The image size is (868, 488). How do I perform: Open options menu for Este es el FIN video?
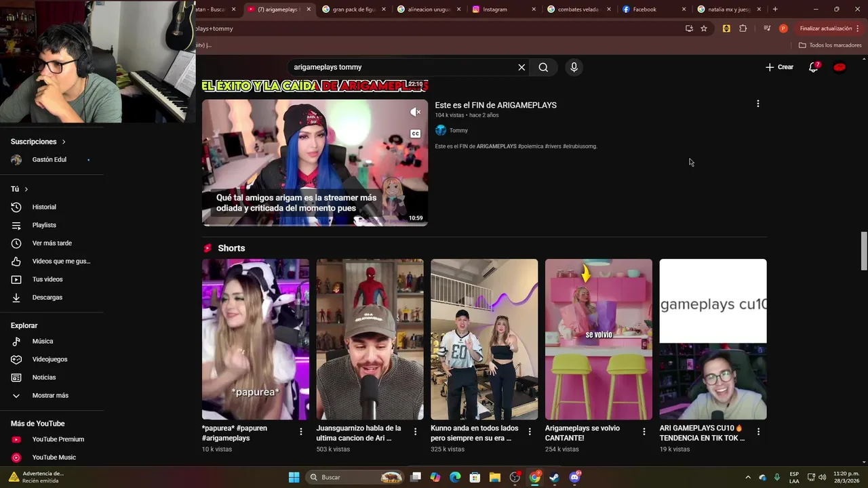click(758, 104)
